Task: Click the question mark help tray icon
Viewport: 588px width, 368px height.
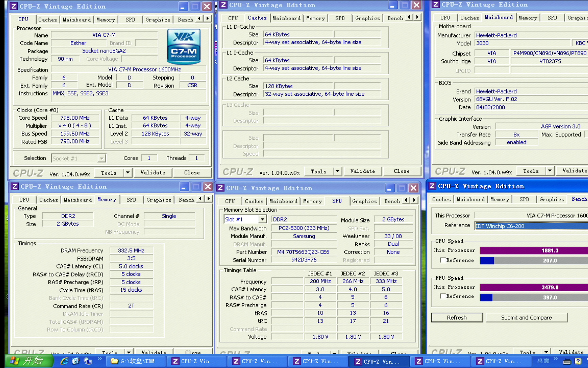Action: (578, 361)
